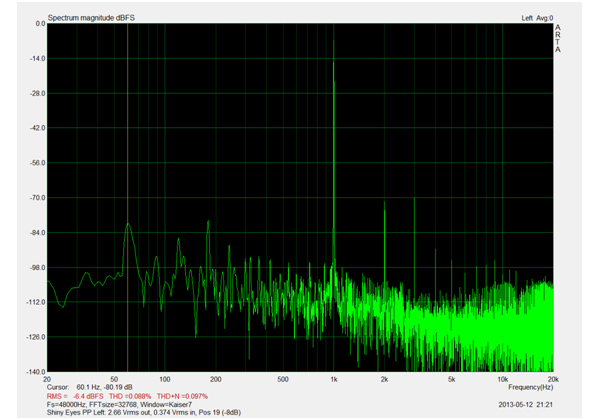Click the Cursor 60.1 Hz readout
The image size is (600, 420).
click(96, 386)
